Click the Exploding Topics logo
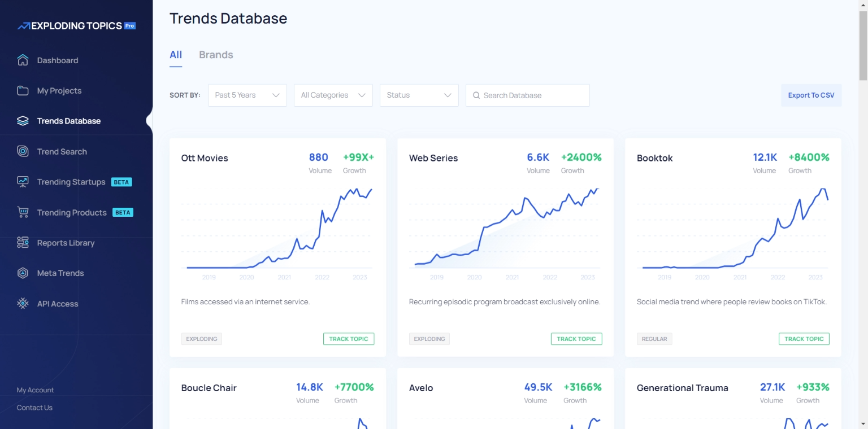Viewport: 868px width, 429px height. click(x=76, y=26)
